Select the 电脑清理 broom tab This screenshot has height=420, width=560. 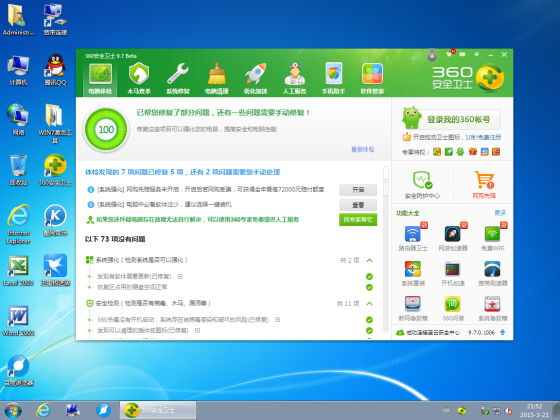pos(217,79)
